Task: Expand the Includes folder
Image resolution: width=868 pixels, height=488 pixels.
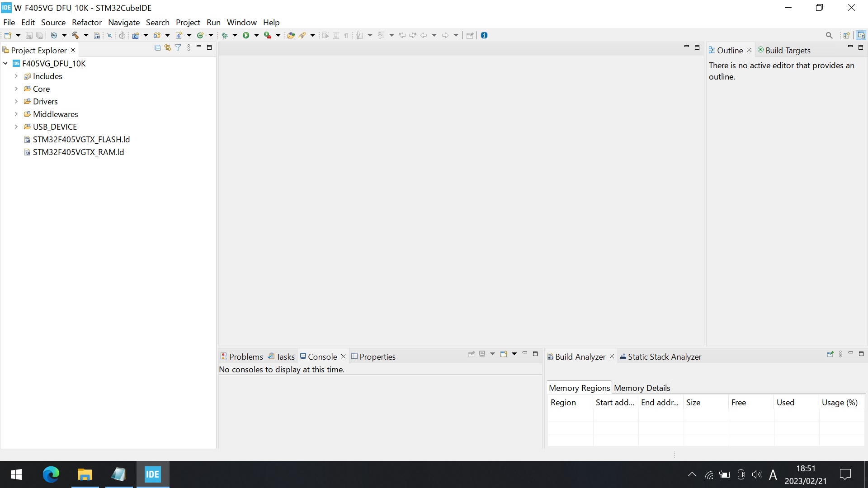Action: (16, 76)
